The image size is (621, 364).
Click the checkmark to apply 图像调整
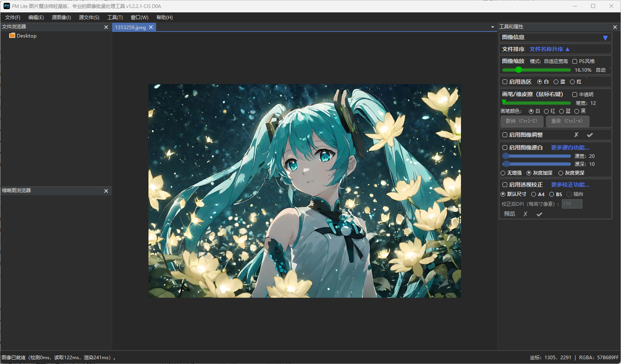click(589, 135)
